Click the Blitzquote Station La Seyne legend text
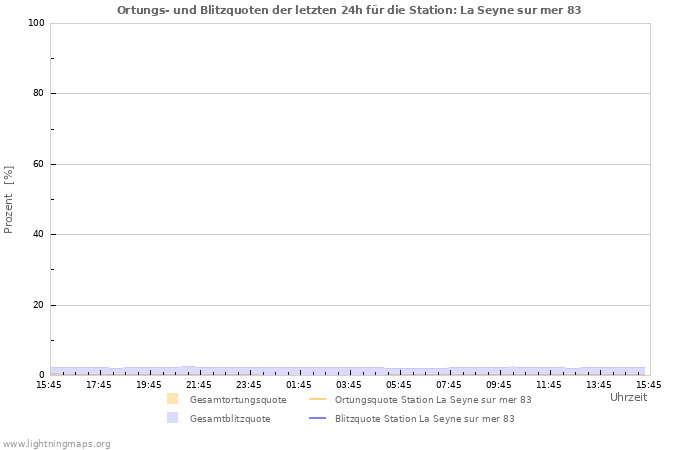The image size is (700, 450). (x=425, y=418)
